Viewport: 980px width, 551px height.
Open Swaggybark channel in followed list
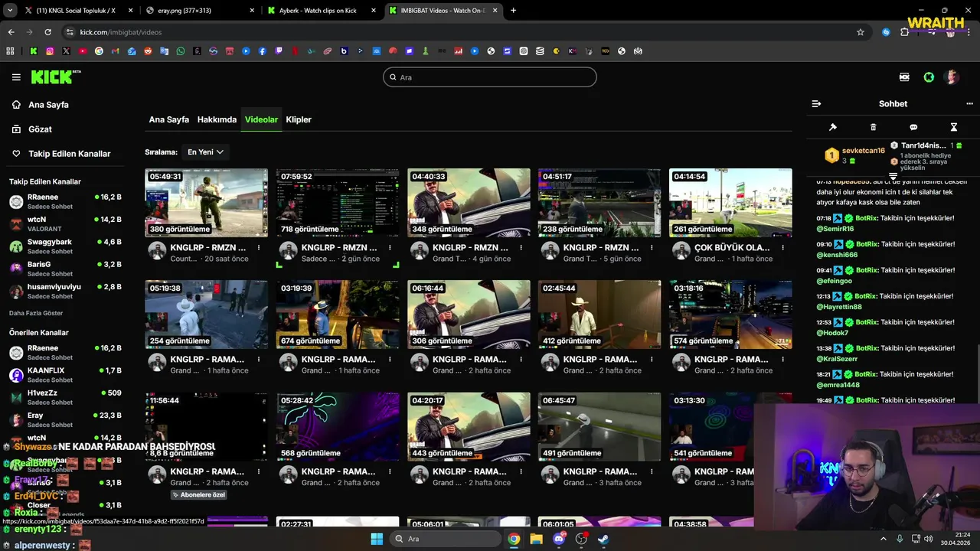[x=65, y=246]
